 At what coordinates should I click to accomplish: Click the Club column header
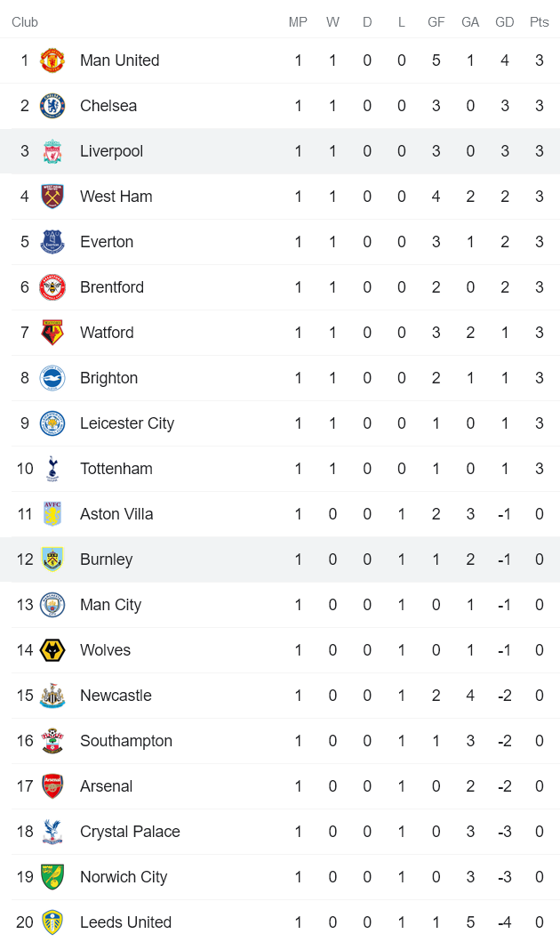point(24,22)
